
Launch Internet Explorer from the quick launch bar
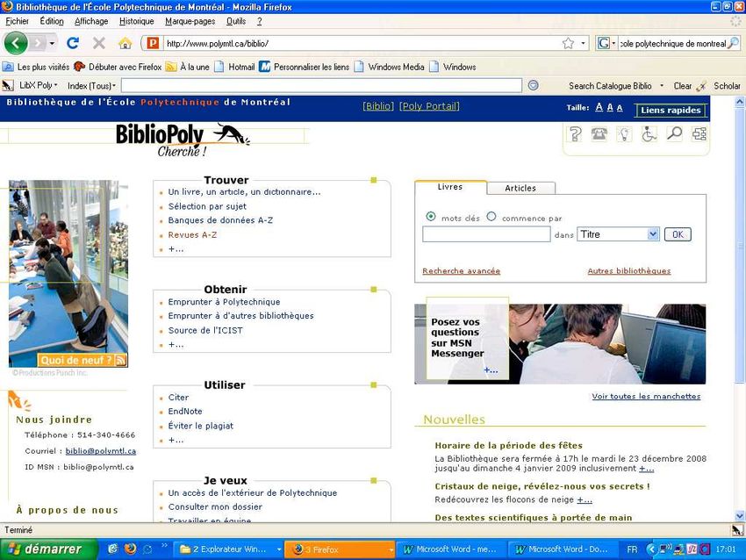[112, 549]
